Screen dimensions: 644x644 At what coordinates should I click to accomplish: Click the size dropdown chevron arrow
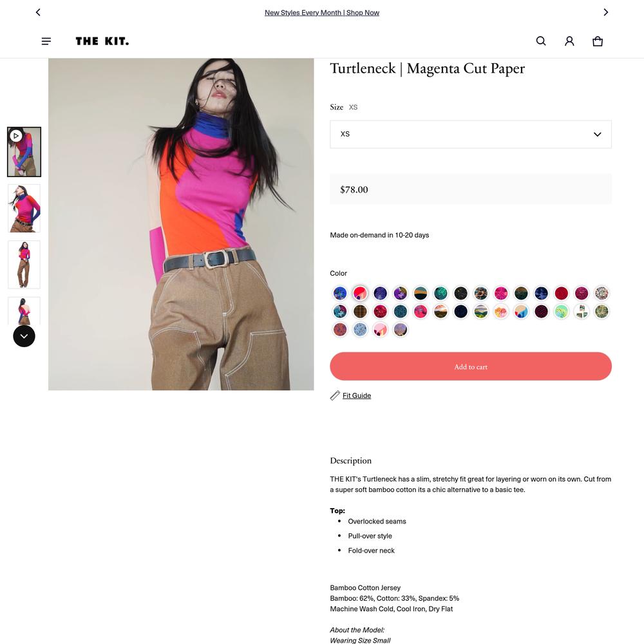(x=597, y=135)
